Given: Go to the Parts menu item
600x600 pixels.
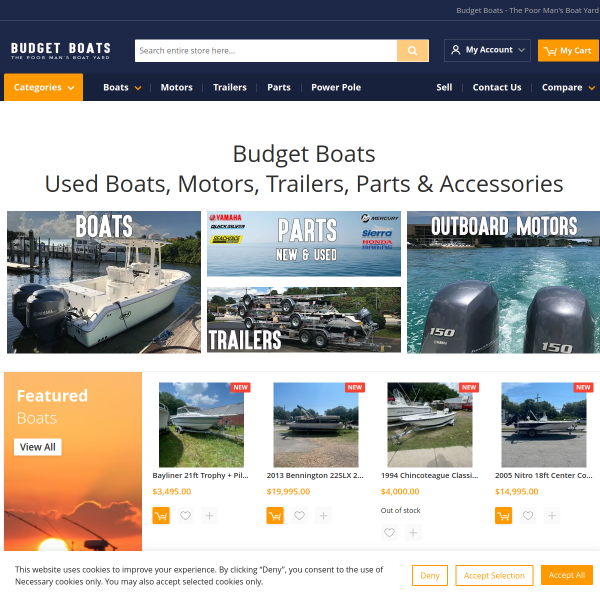Looking at the screenshot, I should click(x=279, y=87).
